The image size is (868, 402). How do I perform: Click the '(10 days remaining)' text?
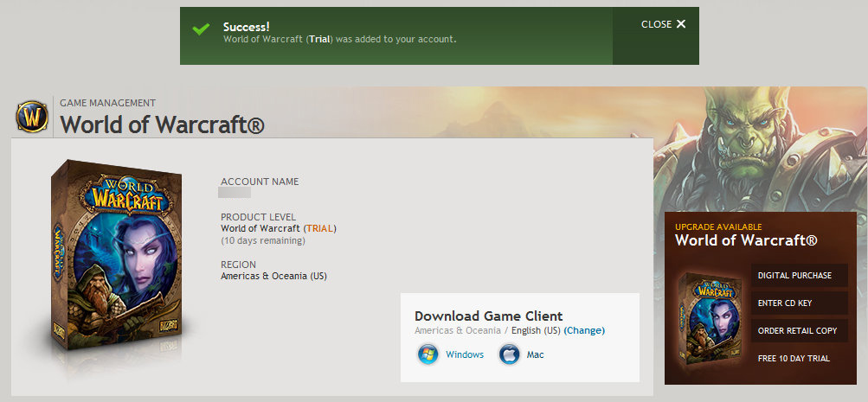coord(263,240)
